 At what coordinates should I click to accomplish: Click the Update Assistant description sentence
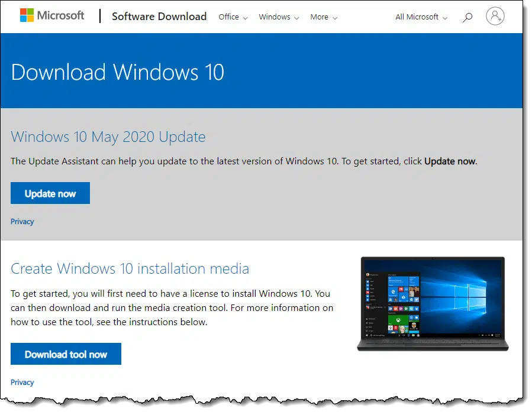[x=244, y=161]
